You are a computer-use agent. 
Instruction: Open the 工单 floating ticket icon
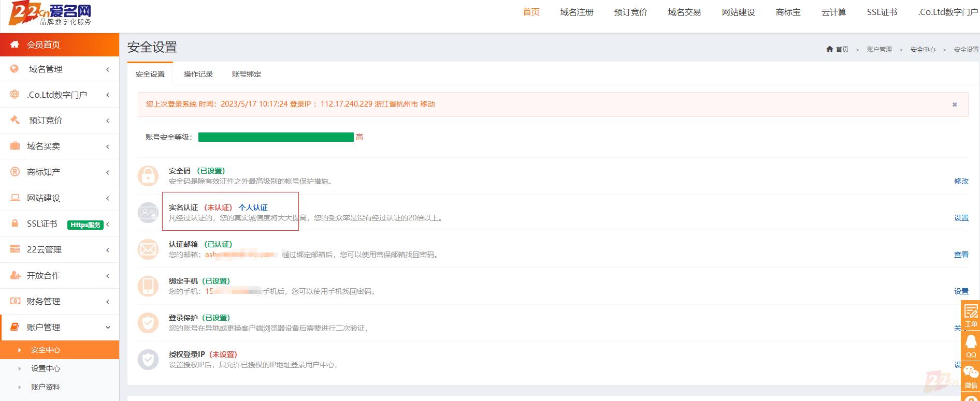pyautogui.click(x=971, y=315)
